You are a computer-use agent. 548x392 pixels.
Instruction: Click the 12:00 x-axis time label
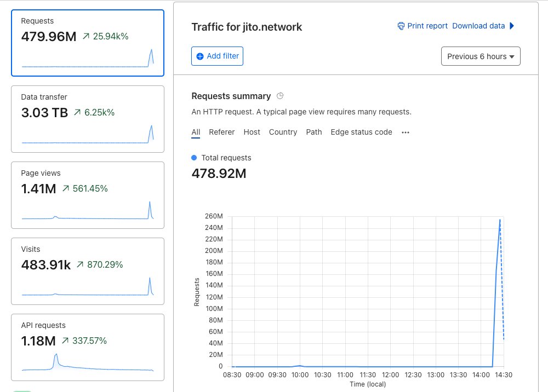tap(390, 375)
